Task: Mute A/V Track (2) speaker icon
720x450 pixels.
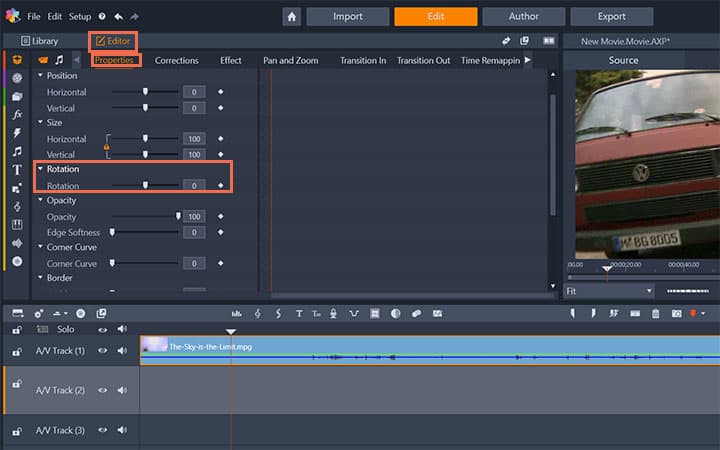Action: click(x=122, y=390)
